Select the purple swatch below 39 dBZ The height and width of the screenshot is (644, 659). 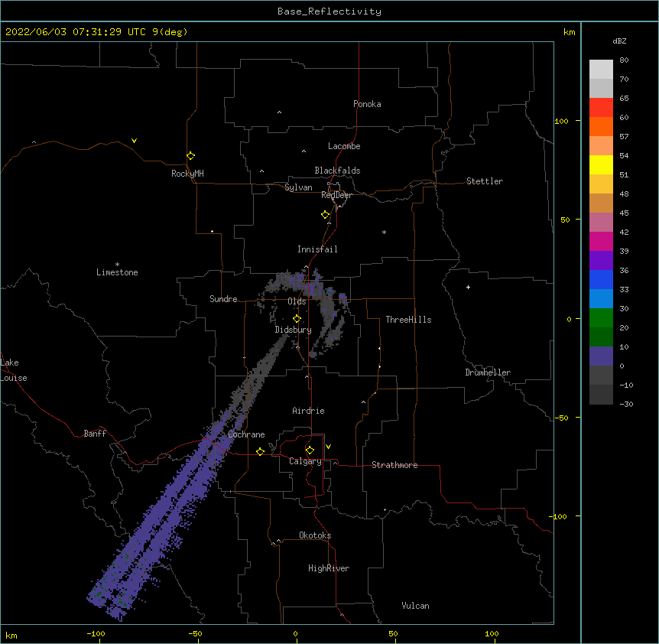click(x=601, y=261)
